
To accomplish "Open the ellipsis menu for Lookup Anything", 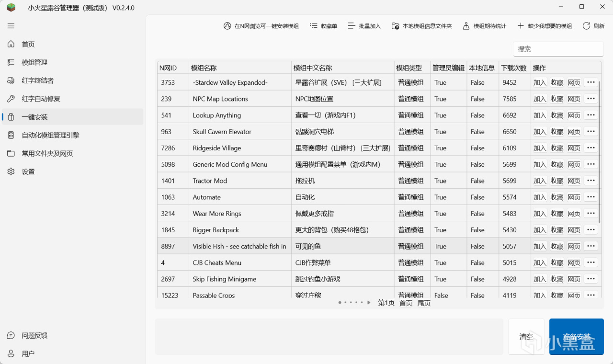I will (590, 115).
